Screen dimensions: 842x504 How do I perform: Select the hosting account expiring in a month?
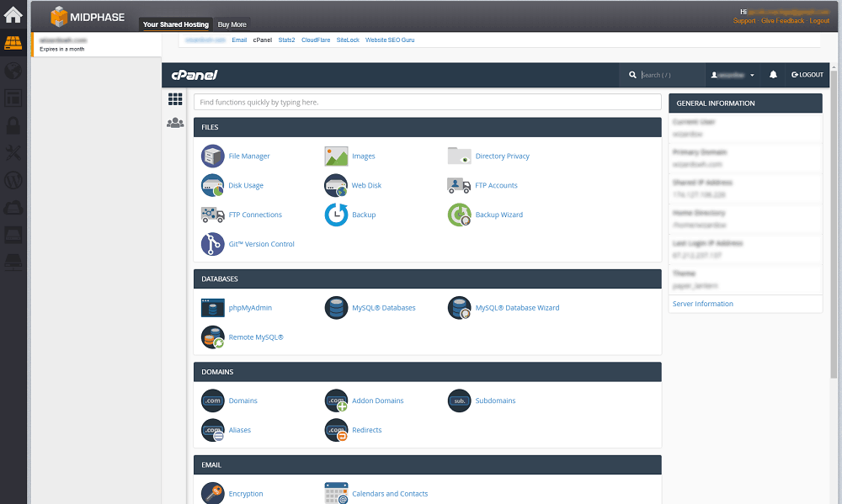tap(97, 45)
